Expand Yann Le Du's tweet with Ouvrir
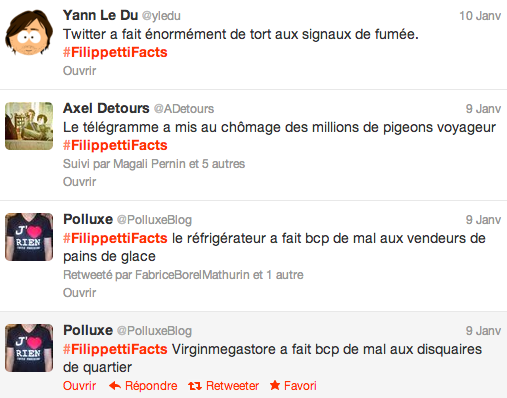507x398 pixels. (x=80, y=71)
